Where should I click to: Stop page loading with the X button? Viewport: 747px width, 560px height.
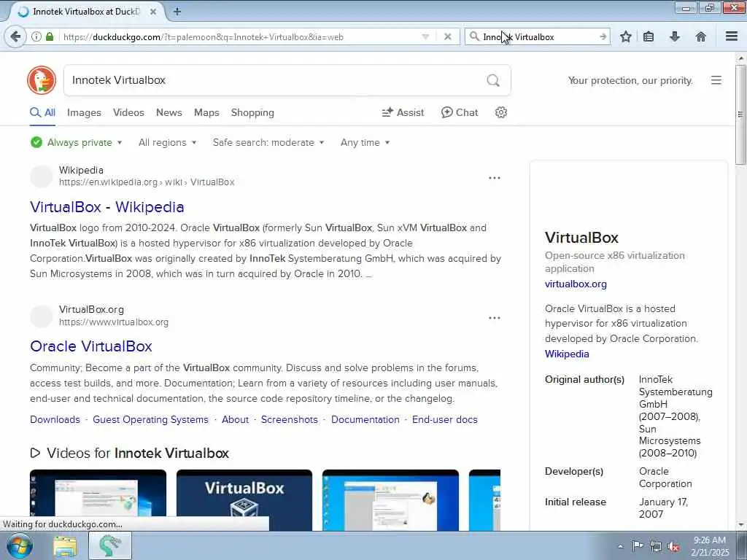point(447,36)
